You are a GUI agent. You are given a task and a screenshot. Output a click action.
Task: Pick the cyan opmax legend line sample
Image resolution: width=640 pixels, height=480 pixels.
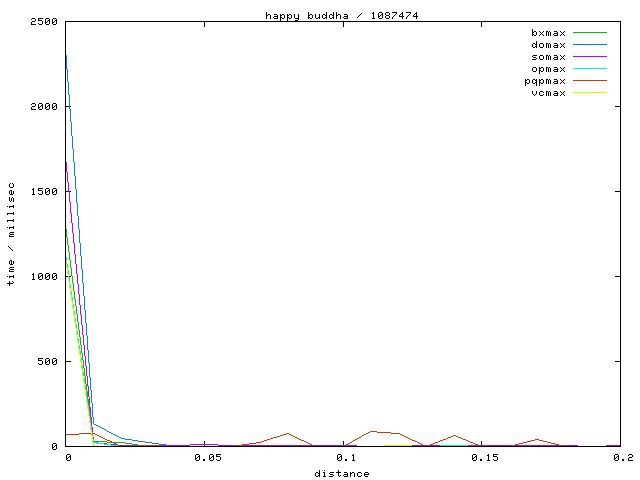[x=590, y=69]
